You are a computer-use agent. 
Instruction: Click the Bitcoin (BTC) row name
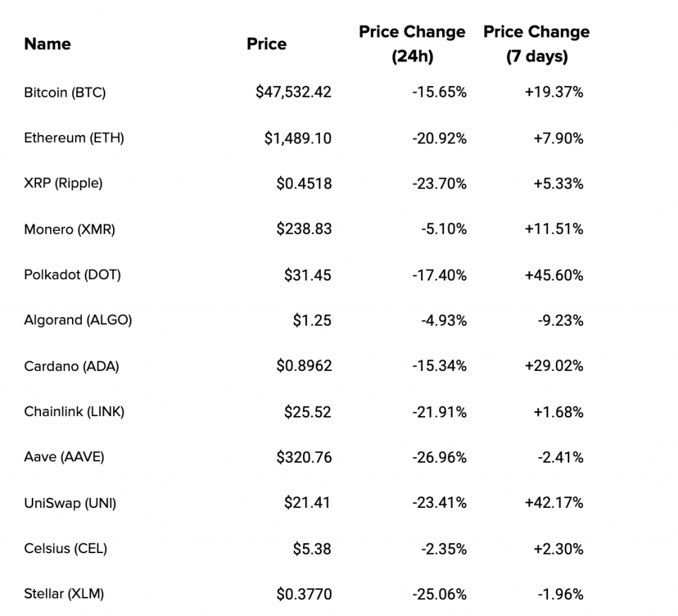coord(65,93)
